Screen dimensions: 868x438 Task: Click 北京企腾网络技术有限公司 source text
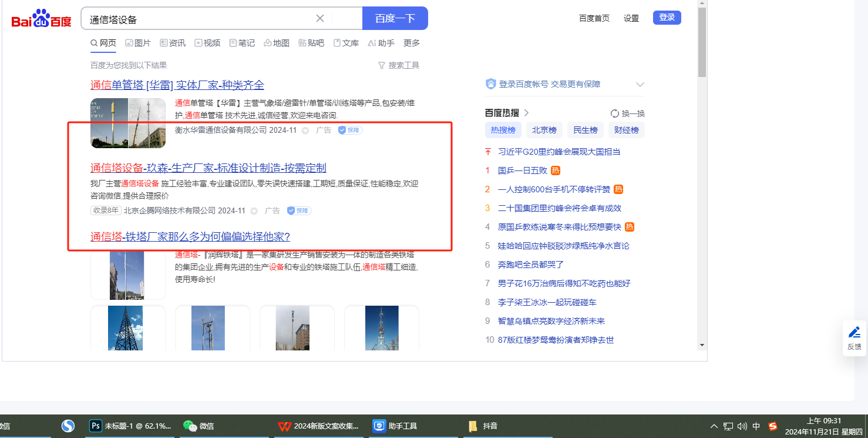169,210
